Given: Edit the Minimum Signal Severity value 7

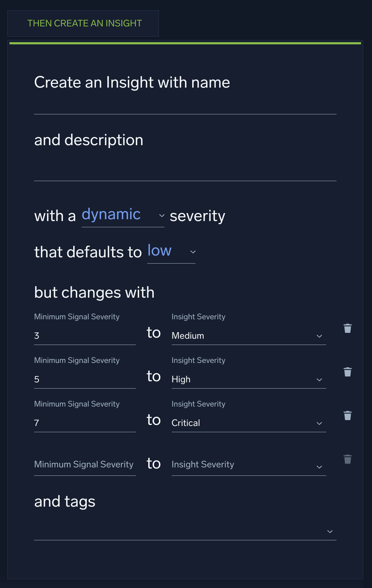Looking at the screenshot, I should [84, 423].
